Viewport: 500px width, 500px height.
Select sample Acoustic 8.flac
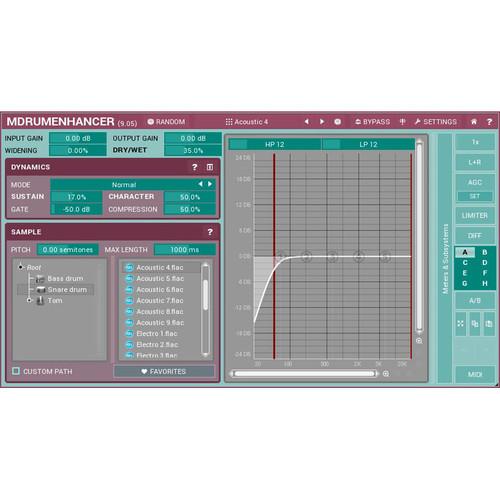click(160, 312)
